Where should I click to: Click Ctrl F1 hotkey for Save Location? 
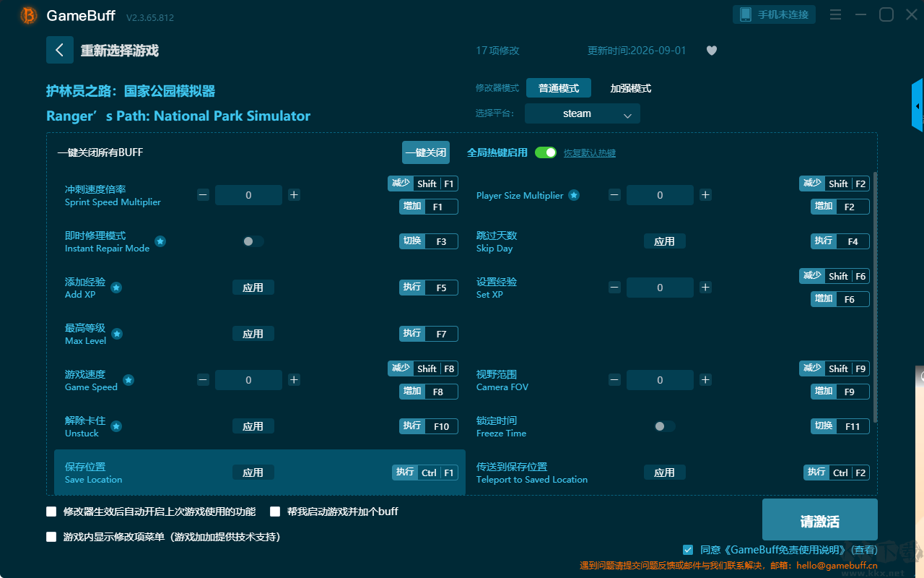[425, 473]
